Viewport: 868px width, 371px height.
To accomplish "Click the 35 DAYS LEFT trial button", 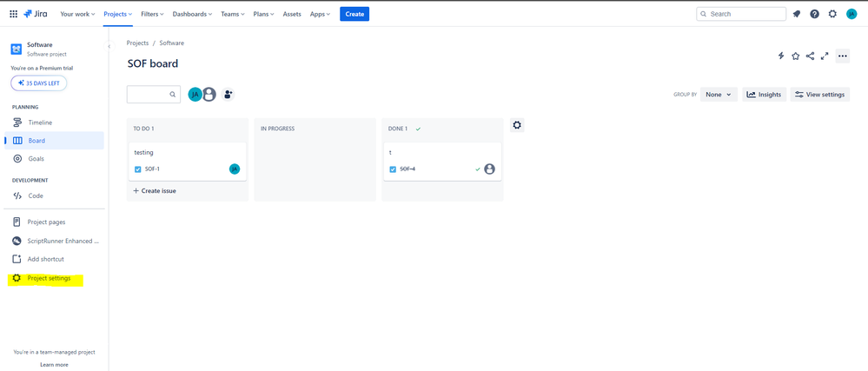I will tap(39, 83).
